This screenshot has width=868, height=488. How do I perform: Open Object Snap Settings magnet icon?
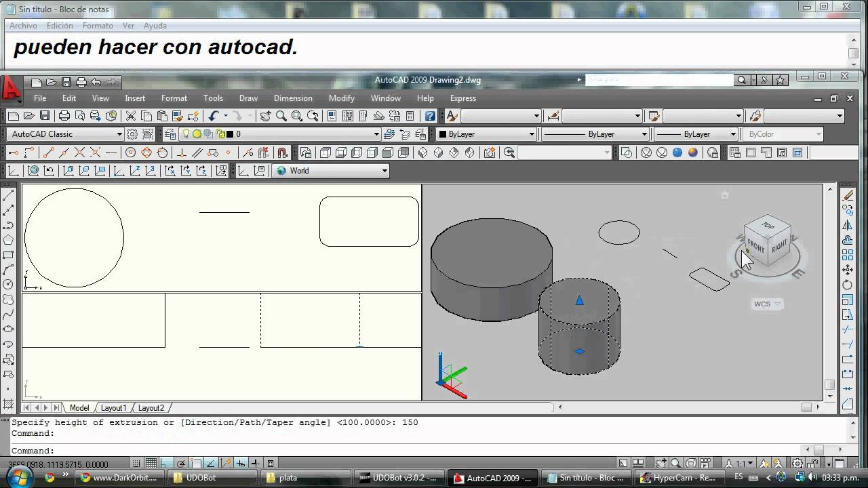coord(283,152)
